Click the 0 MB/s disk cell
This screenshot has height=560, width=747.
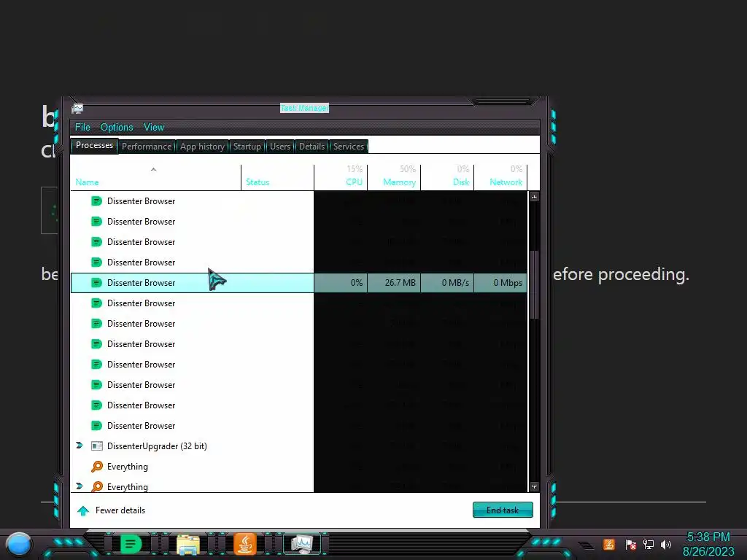(447, 283)
